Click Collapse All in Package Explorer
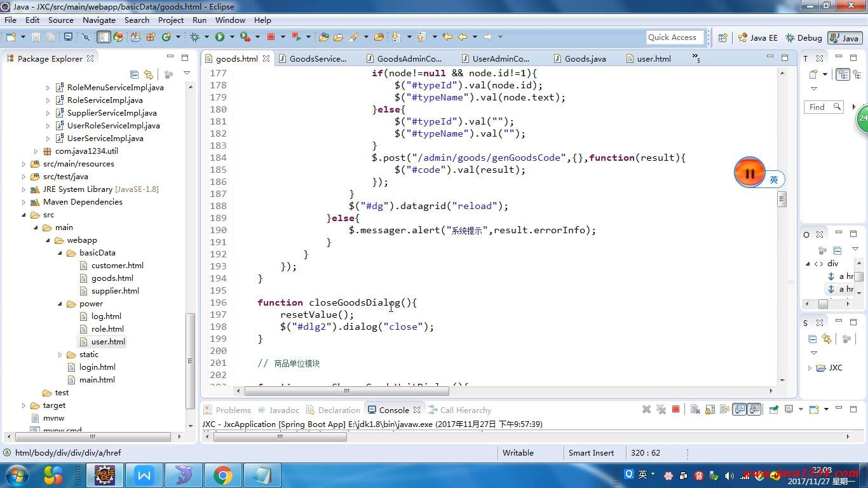Screen dimensions: 868x488 click(x=134, y=74)
